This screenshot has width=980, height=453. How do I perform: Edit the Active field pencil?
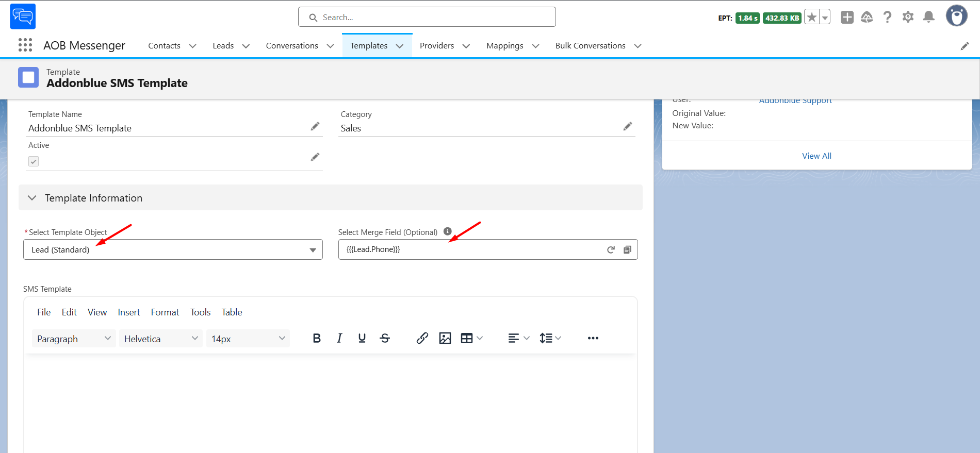pyautogui.click(x=315, y=157)
